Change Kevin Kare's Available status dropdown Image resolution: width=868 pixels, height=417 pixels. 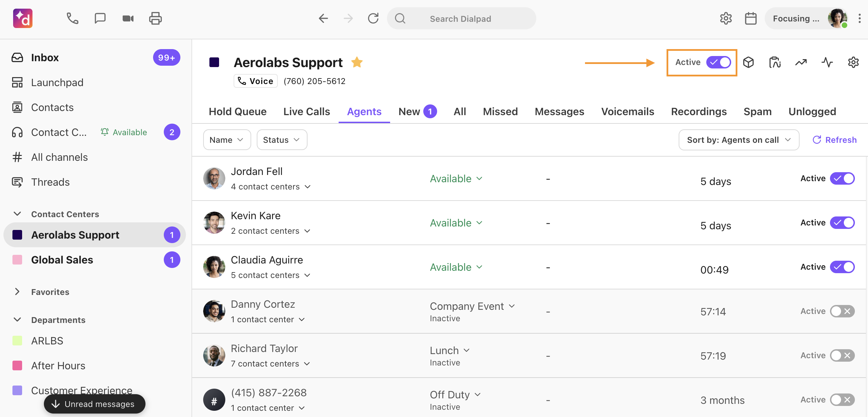pyautogui.click(x=456, y=223)
